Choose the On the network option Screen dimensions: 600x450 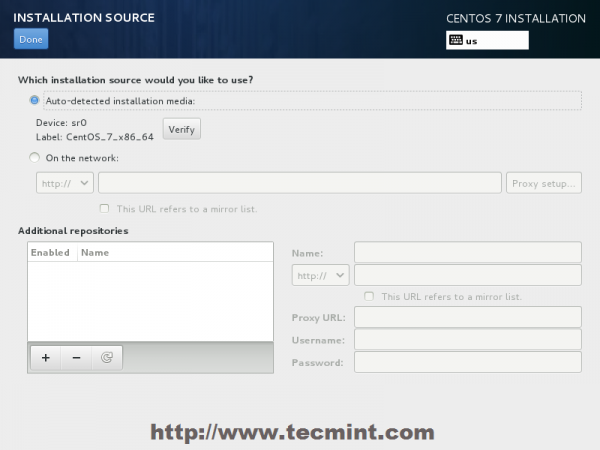(34, 158)
